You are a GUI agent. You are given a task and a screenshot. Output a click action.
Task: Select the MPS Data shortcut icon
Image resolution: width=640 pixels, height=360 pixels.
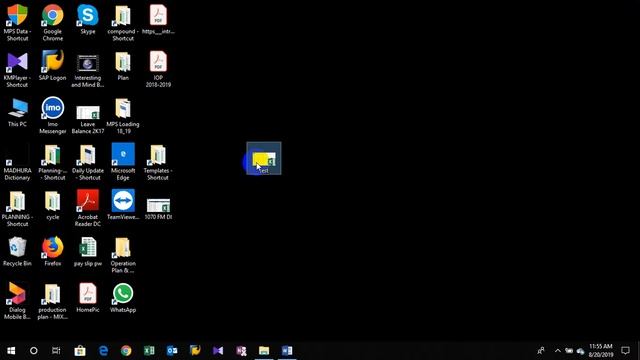pyautogui.click(x=17, y=23)
